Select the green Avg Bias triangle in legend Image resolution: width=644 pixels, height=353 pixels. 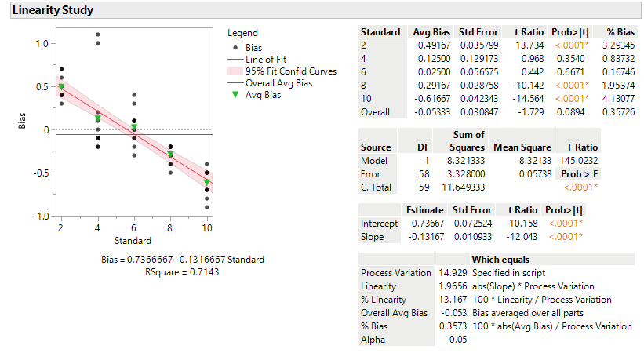[235, 94]
